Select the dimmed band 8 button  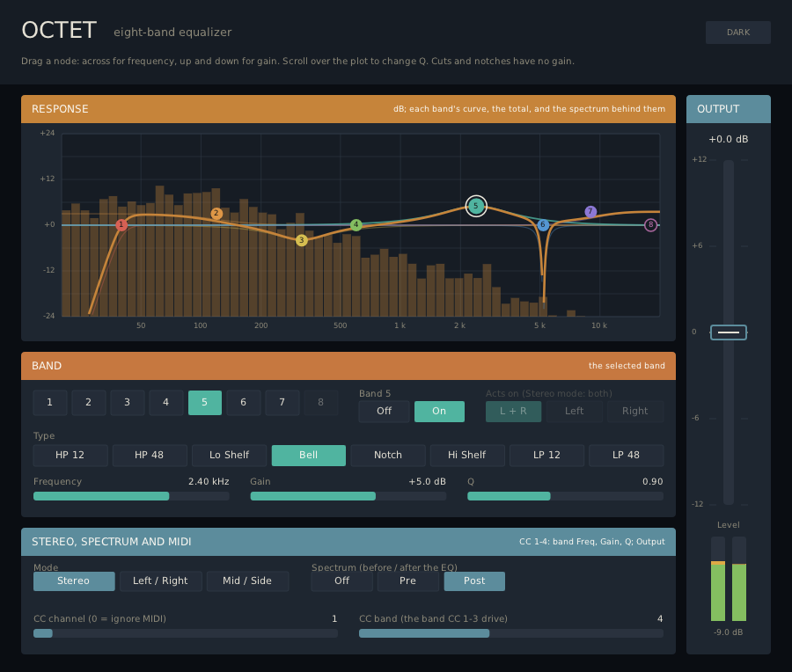click(x=320, y=402)
